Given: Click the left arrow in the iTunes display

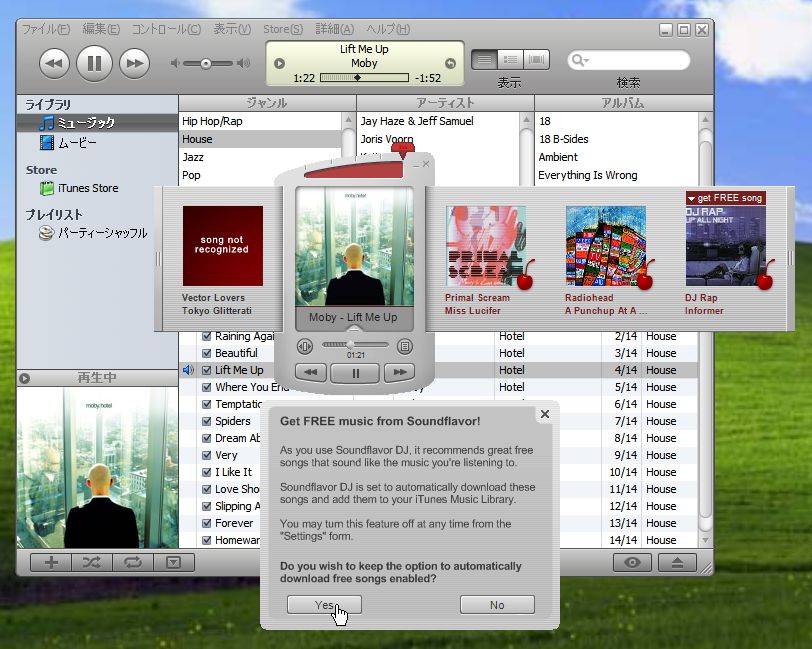Looking at the screenshot, I should (280, 63).
